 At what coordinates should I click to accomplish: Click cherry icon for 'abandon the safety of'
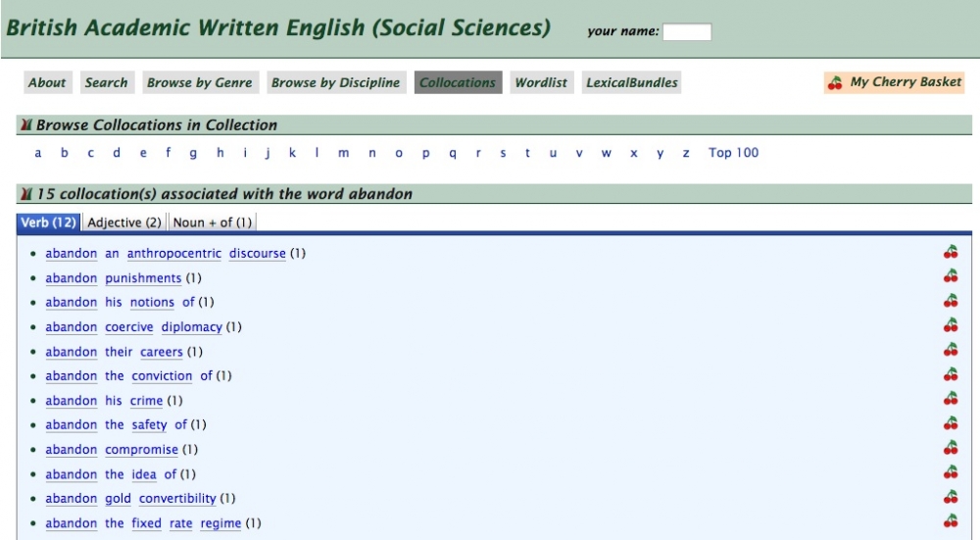pos(951,423)
